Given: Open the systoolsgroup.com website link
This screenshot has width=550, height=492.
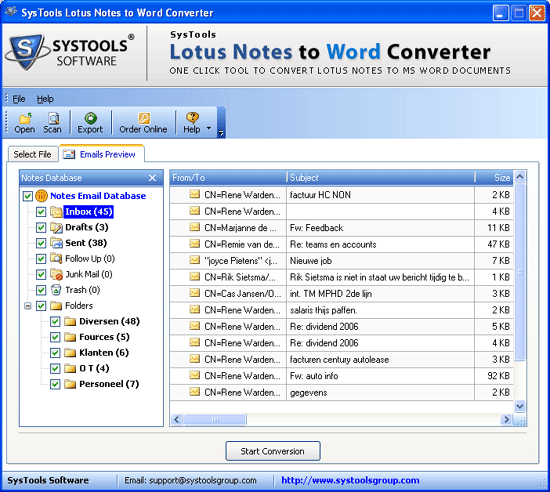Looking at the screenshot, I should click(x=350, y=480).
